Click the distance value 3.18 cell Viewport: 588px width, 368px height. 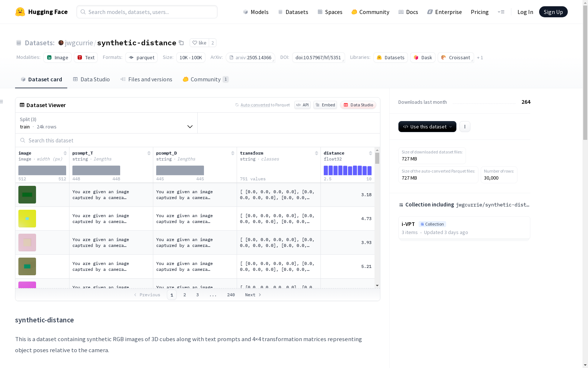coord(348,195)
